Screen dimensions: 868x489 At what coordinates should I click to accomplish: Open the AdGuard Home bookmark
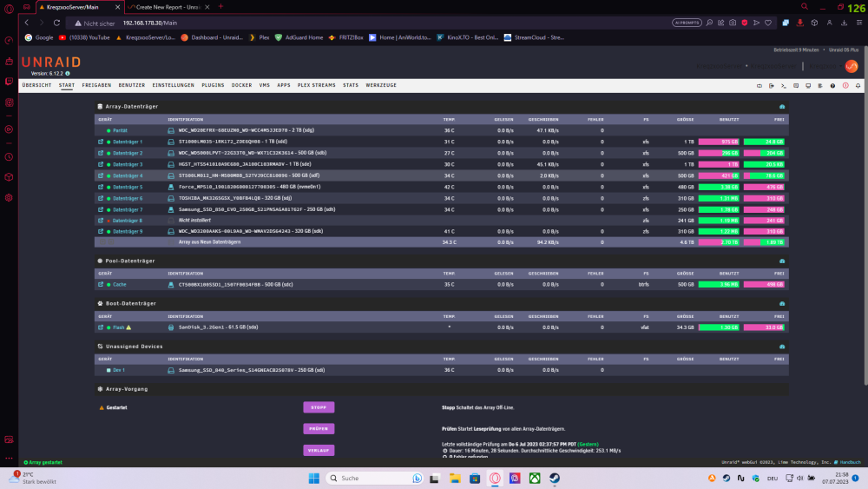[x=299, y=37]
